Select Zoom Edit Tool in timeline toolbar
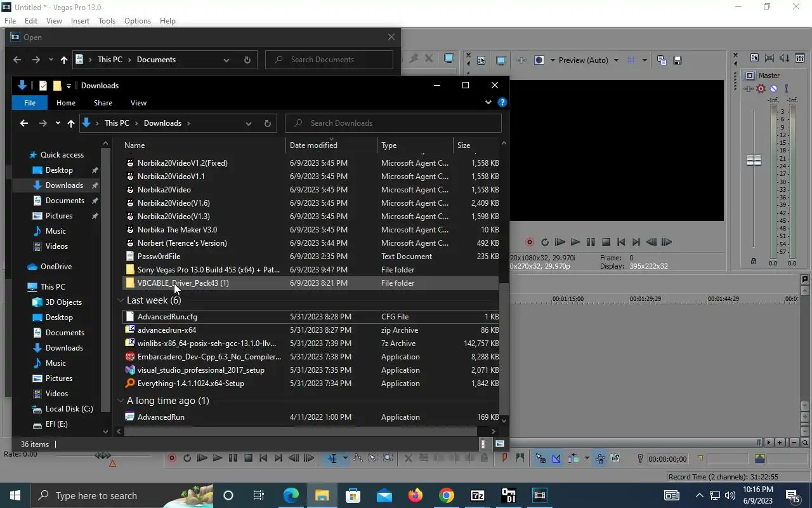The height and width of the screenshot is (508, 812). (x=388, y=458)
